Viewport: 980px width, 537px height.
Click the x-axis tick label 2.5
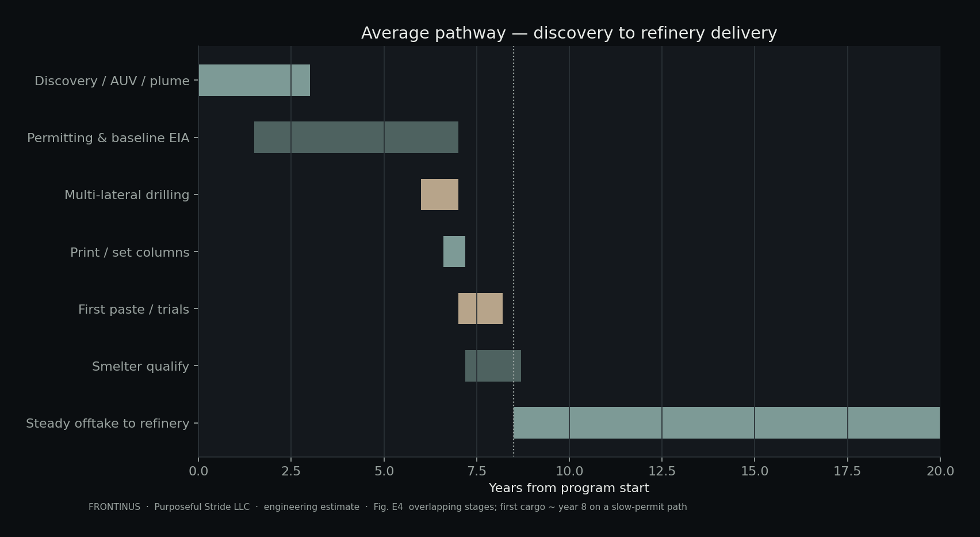[291, 471]
